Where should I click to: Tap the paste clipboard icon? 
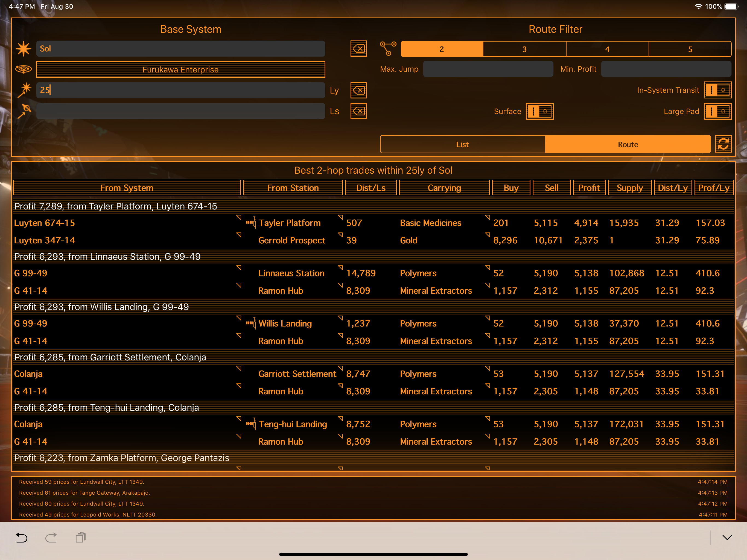coord(81,537)
